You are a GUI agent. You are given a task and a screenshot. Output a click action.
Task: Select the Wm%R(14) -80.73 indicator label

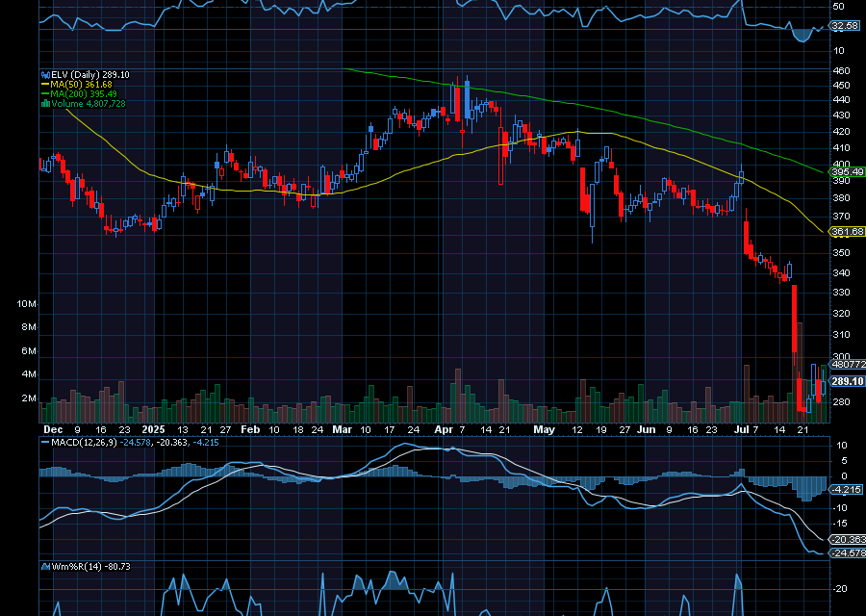point(91,567)
